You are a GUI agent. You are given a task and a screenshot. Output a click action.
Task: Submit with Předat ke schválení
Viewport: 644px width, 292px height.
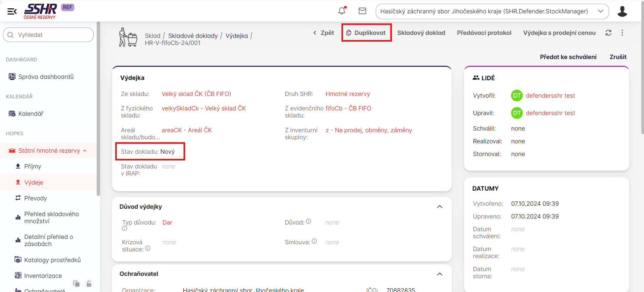[568, 57]
